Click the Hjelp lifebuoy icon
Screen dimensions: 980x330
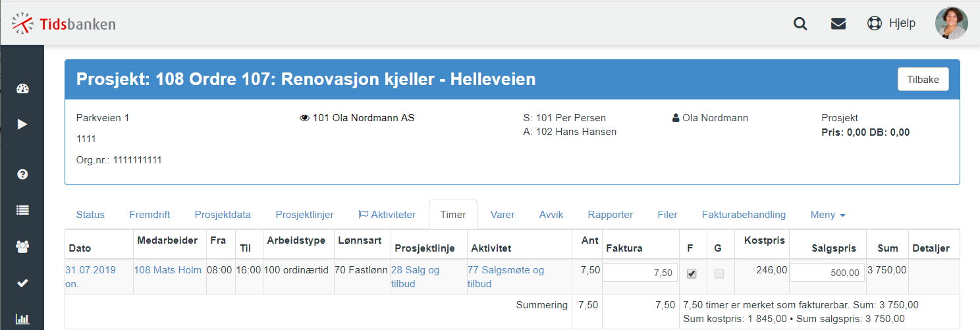click(x=874, y=23)
